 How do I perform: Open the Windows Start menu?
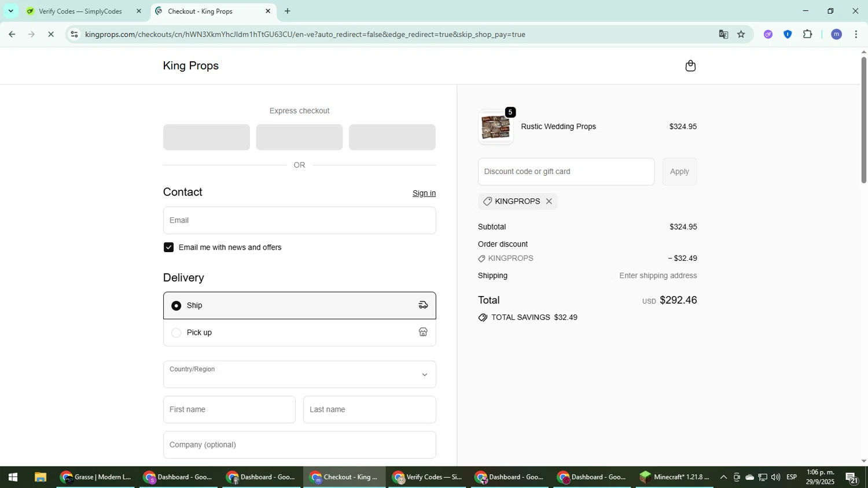tap(13, 478)
